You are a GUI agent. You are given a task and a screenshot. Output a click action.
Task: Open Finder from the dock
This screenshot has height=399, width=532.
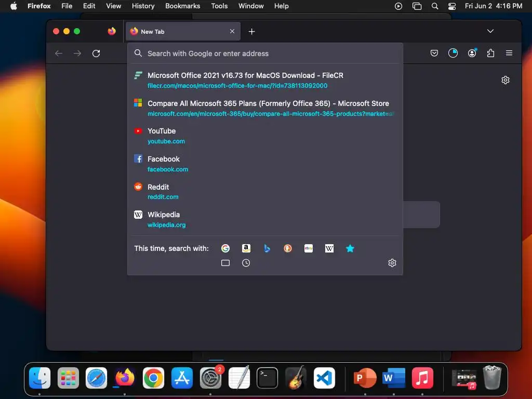(39, 378)
